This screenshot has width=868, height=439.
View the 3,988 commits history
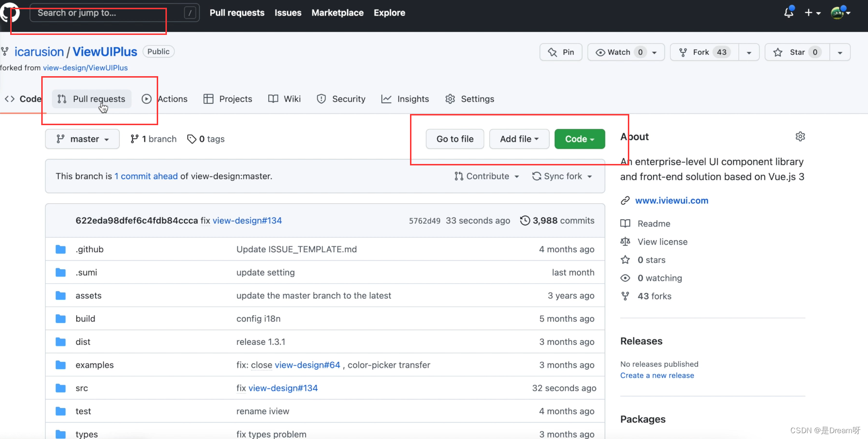pyautogui.click(x=557, y=221)
